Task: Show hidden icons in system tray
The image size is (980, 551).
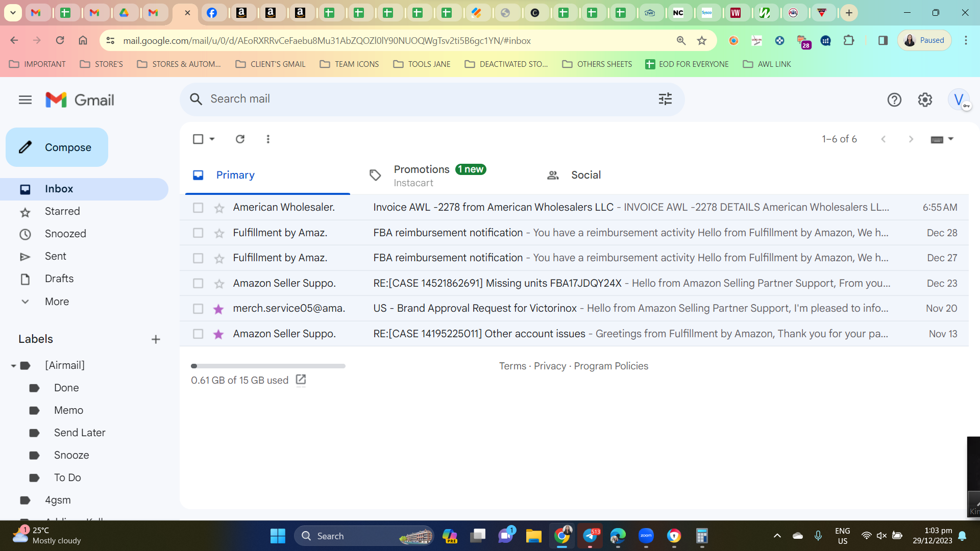Action: pos(777,536)
